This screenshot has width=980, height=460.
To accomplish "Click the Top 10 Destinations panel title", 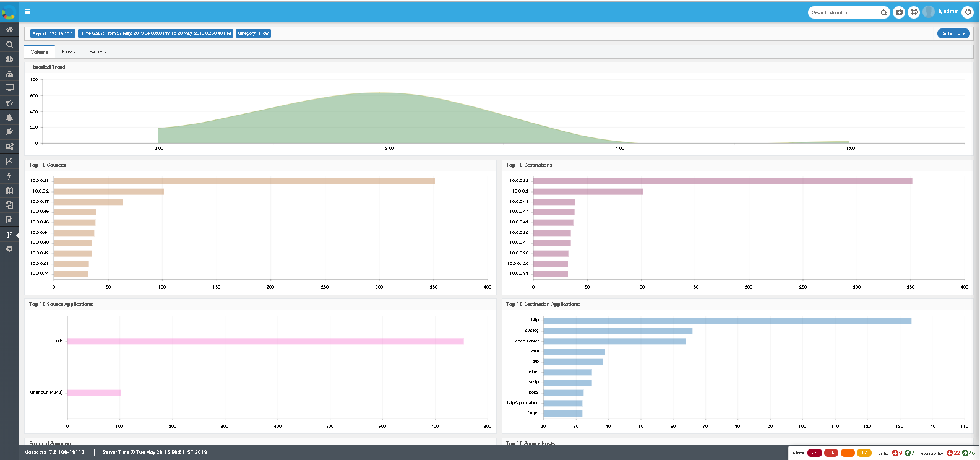I will point(529,165).
